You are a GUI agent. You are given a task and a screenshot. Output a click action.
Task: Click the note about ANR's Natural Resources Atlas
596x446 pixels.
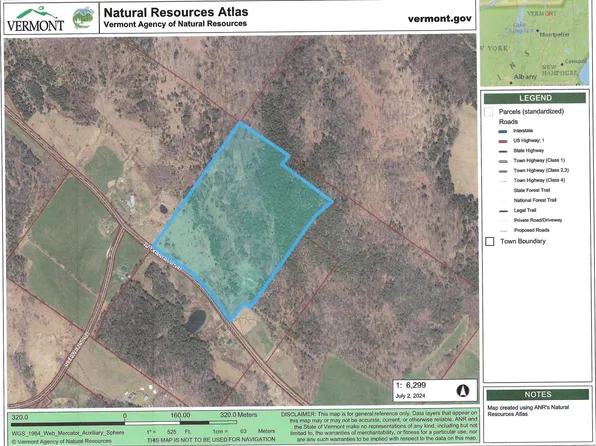(x=528, y=411)
